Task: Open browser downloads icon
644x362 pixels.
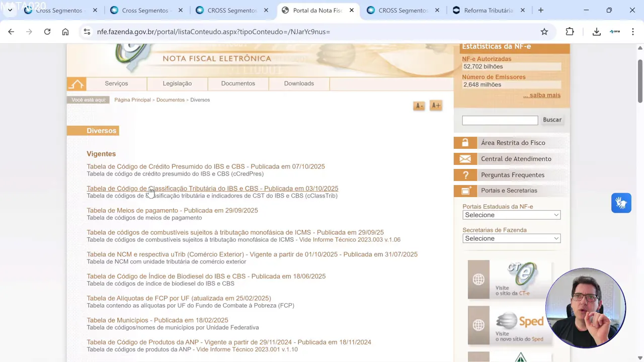Action: pos(596,32)
